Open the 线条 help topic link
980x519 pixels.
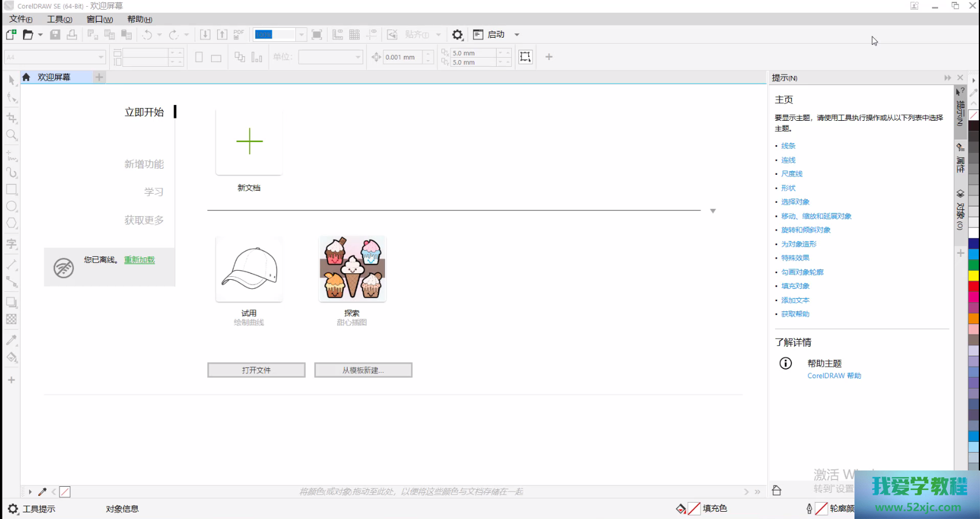click(x=788, y=146)
